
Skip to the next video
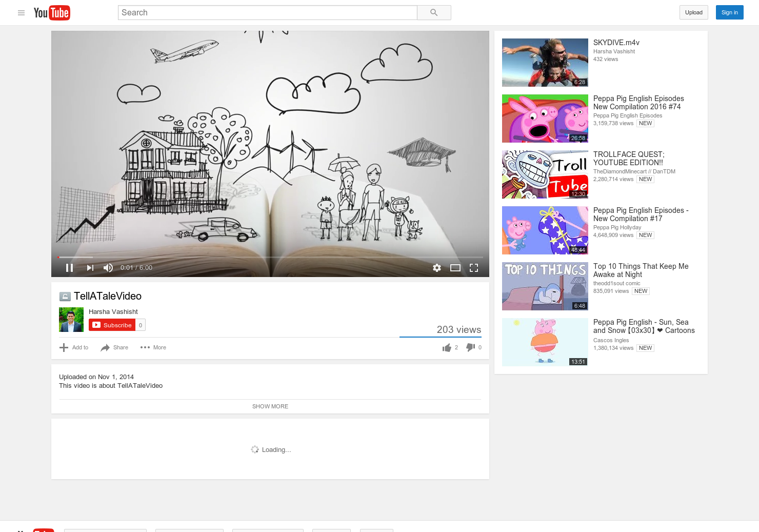(x=90, y=268)
